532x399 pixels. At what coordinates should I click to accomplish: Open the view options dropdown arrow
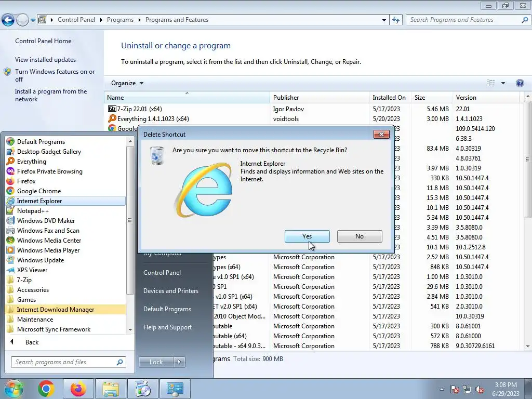coord(503,83)
